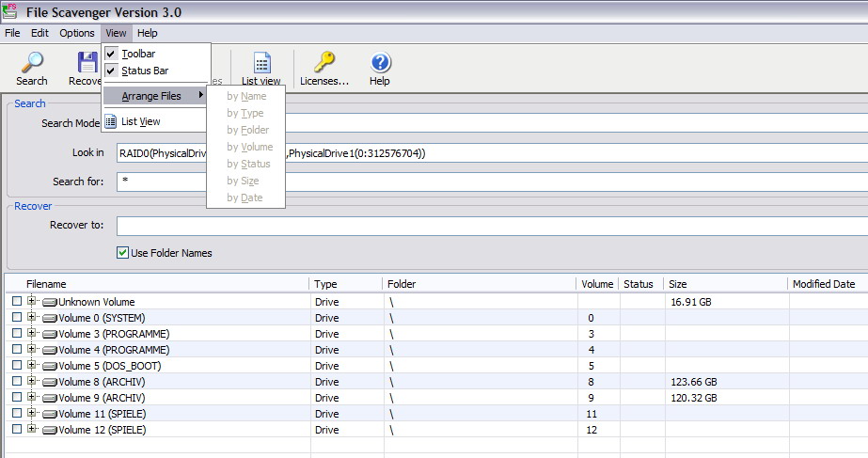Image resolution: width=868 pixels, height=458 pixels.
Task: Select the Volume 9 (ARCHIV) filename text
Action: [102, 398]
